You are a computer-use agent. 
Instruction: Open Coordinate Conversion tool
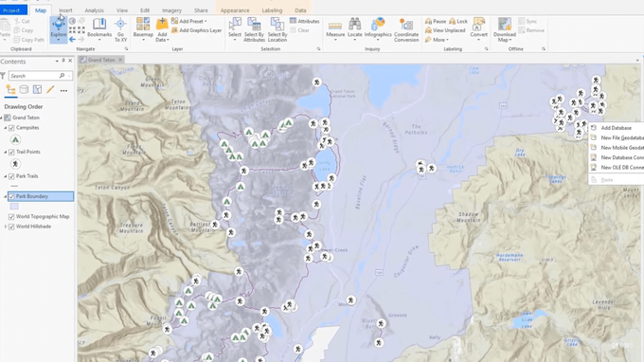pyautogui.click(x=406, y=29)
